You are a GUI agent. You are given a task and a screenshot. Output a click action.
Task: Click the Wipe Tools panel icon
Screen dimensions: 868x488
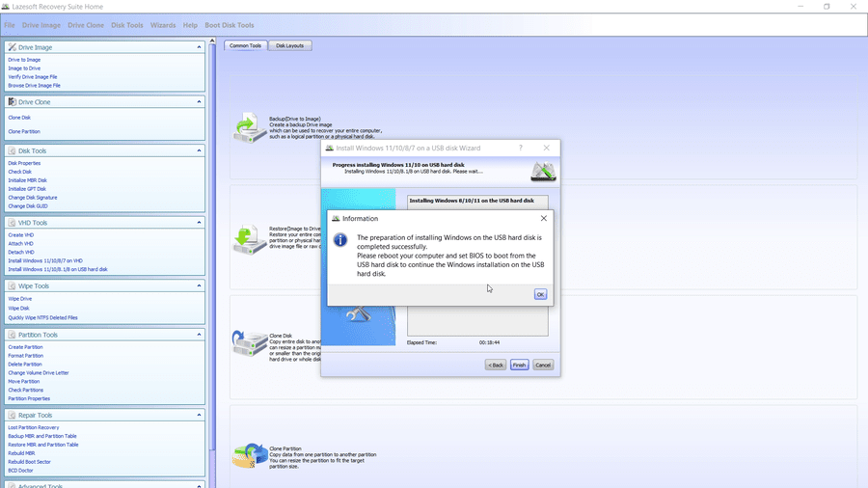pyautogui.click(x=13, y=286)
